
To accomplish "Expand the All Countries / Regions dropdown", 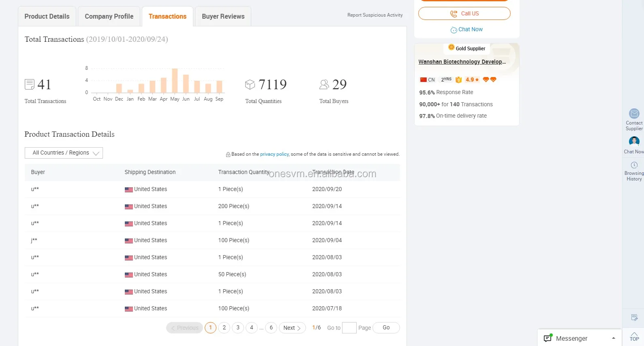I will (64, 153).
